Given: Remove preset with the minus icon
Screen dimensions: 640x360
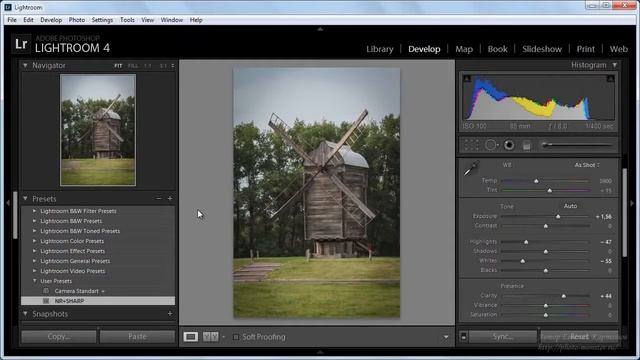Looking at the screenshot, I should click(x=159, y=198).
